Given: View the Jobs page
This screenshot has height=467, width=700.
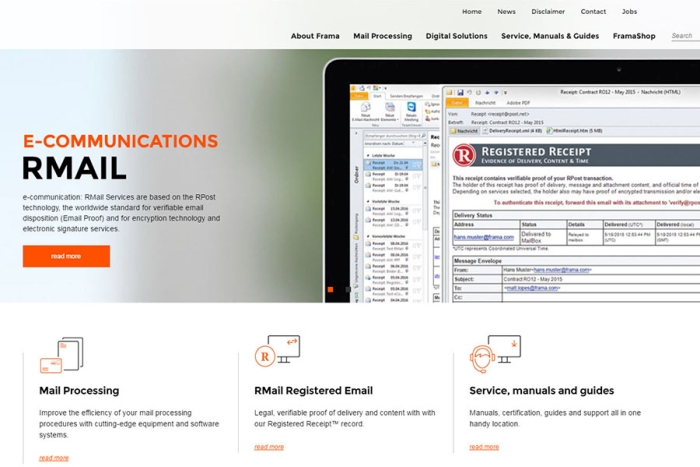Looking at the screenshot, I should pyautogui.click(x=629, y=12).
